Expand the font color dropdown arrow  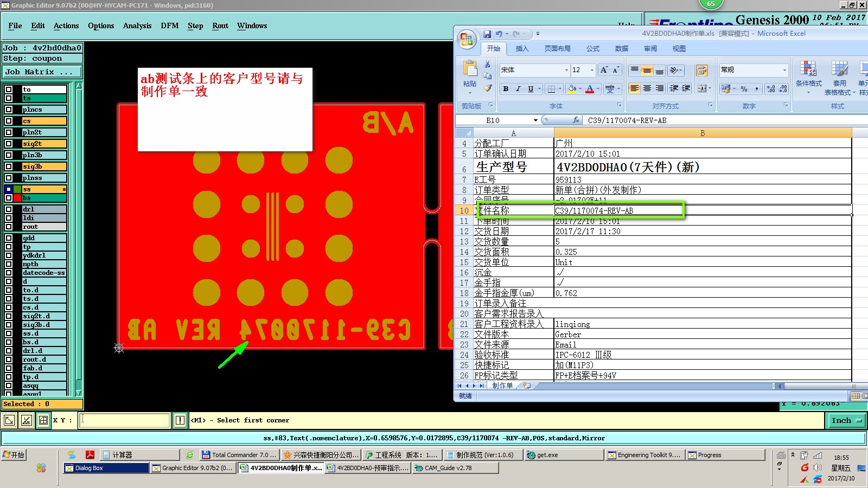pyautogui.click(x=598, y=88)
